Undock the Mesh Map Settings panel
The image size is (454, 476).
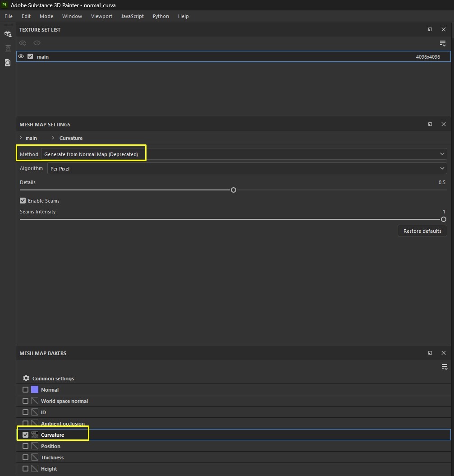click(430, 124)
